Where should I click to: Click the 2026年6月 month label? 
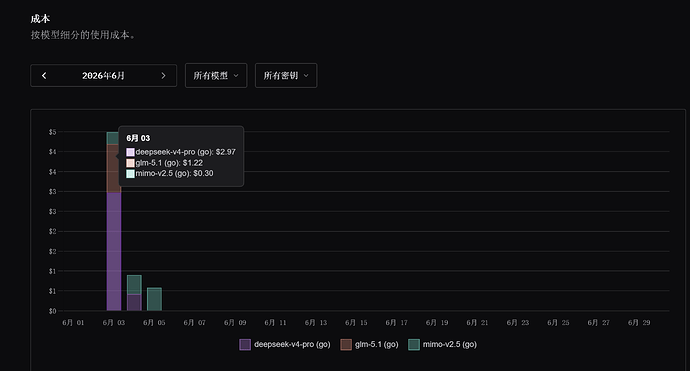tap(103, 76)
